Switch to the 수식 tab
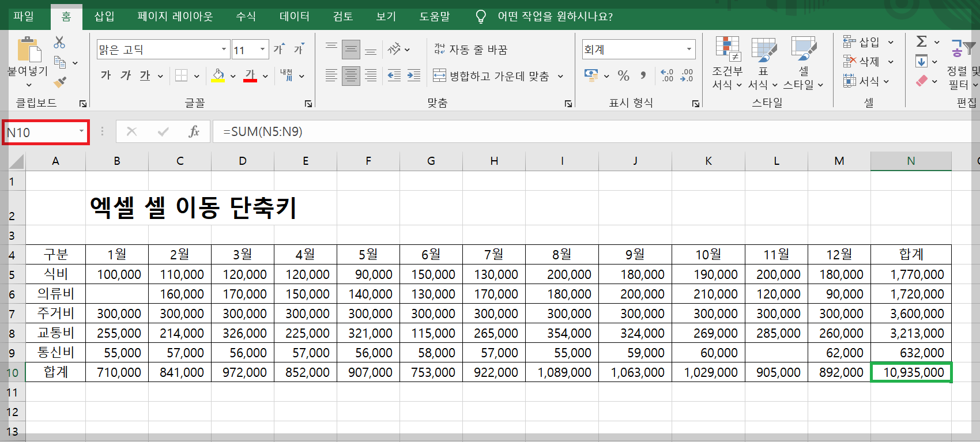The image size is (980, 442). pos(246,16)
